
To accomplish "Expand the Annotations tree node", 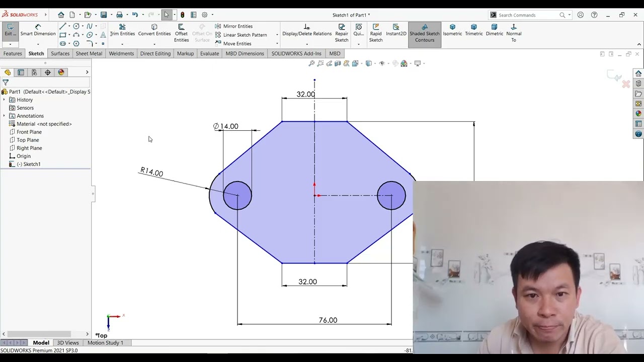I will [5, 116].
